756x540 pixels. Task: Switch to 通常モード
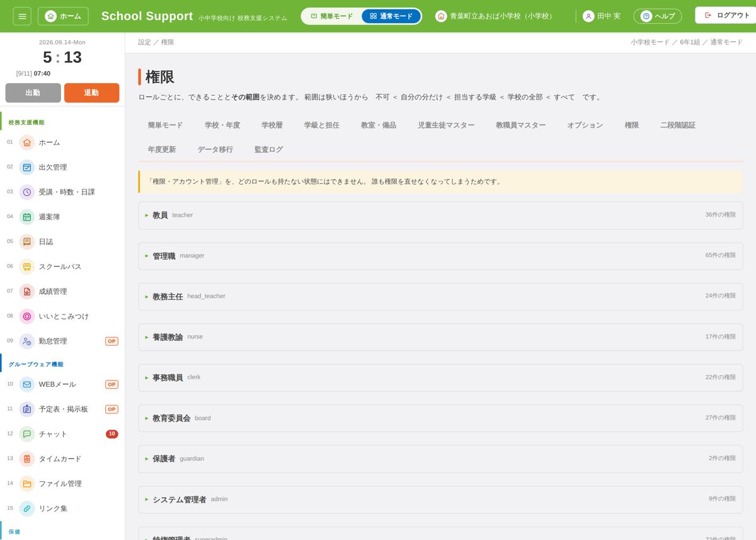[x=391, y=16]
